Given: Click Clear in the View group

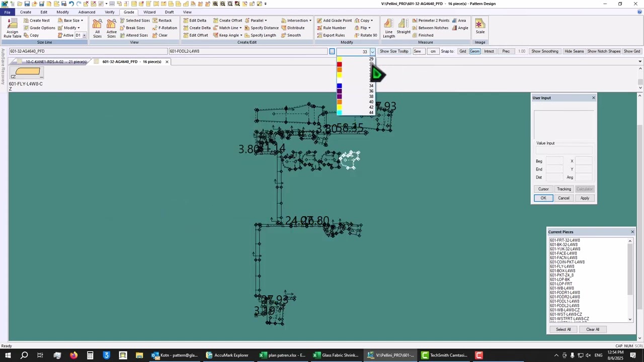Looking at the screenshot, I should 159,35.
